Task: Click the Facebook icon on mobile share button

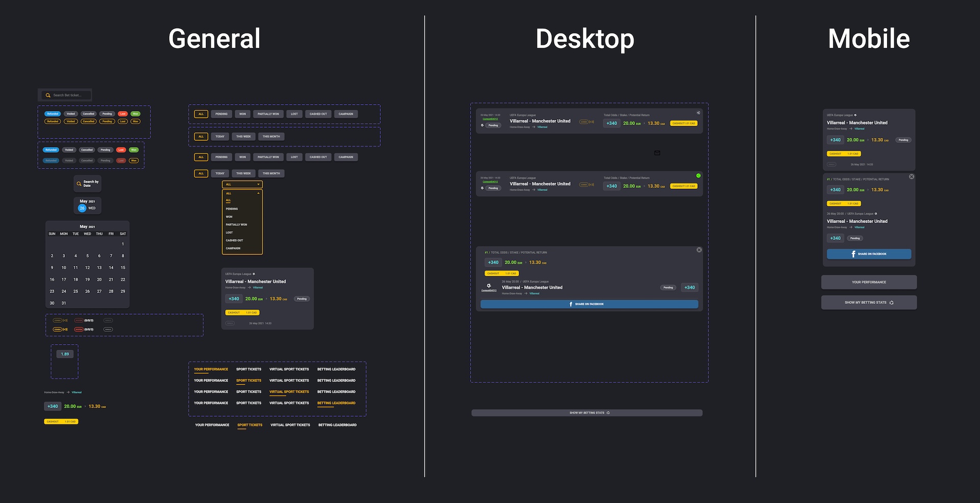Action: 853,254
